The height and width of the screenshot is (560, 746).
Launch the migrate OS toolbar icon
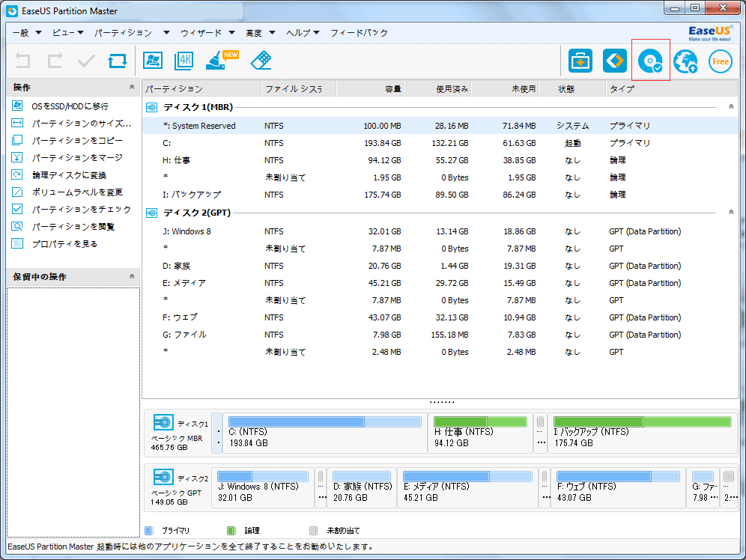coord(153,61)
